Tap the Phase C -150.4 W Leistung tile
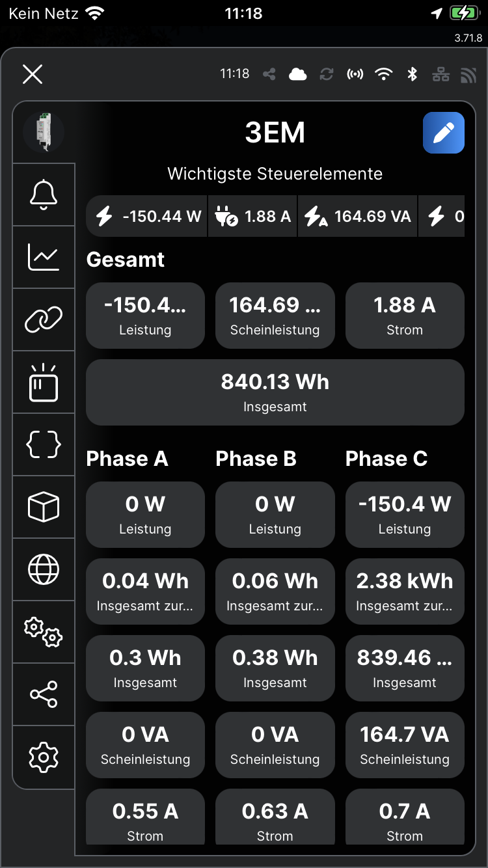This screenshot has height=868, width=488. tap(404, 515)
